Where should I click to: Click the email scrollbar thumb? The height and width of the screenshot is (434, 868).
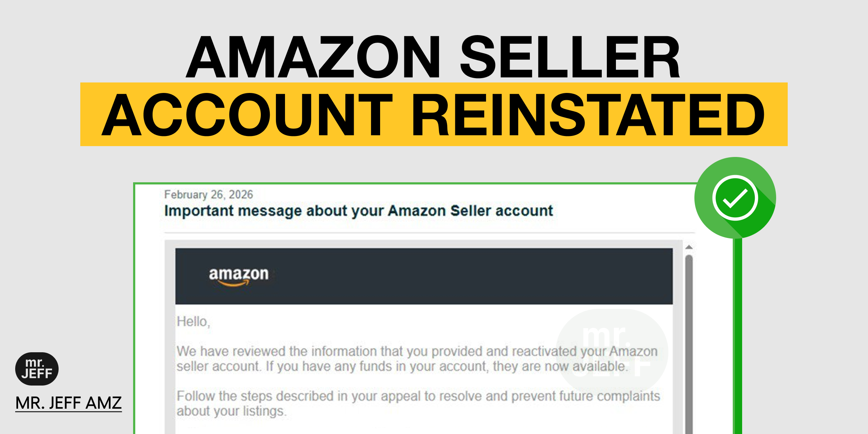click(x=689, y=344)
